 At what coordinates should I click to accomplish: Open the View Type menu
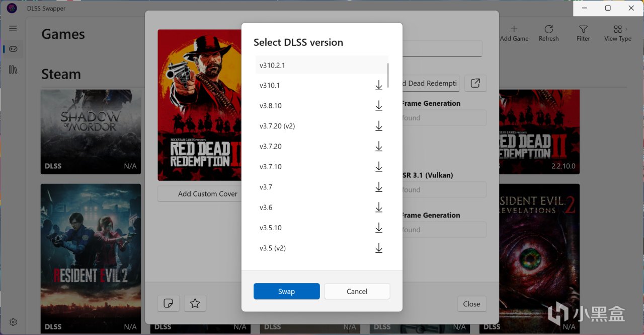pos(618,33)
